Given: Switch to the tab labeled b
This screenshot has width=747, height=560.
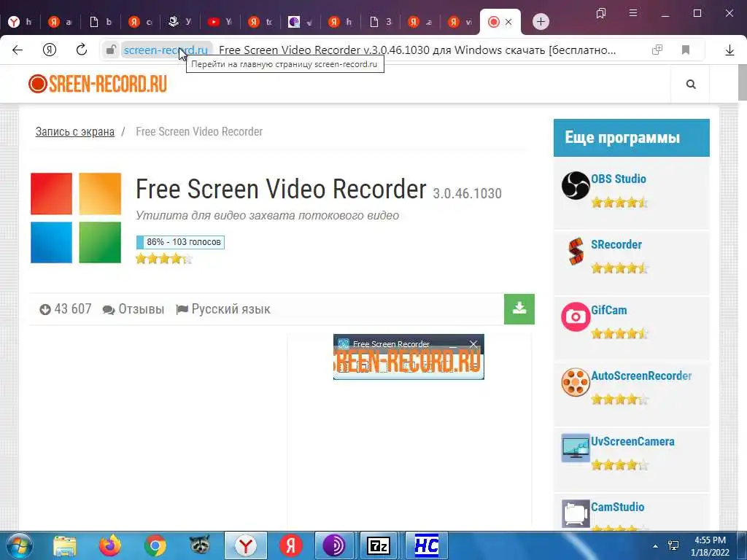Looking at the screenshot, I should [101, 21].
